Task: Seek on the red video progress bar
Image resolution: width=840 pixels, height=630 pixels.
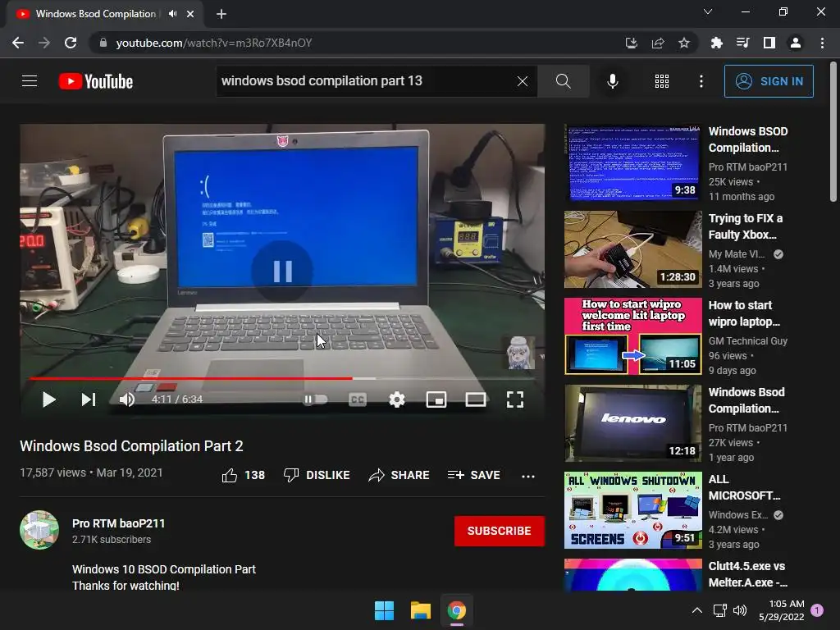Action: (x=190, y=378)
